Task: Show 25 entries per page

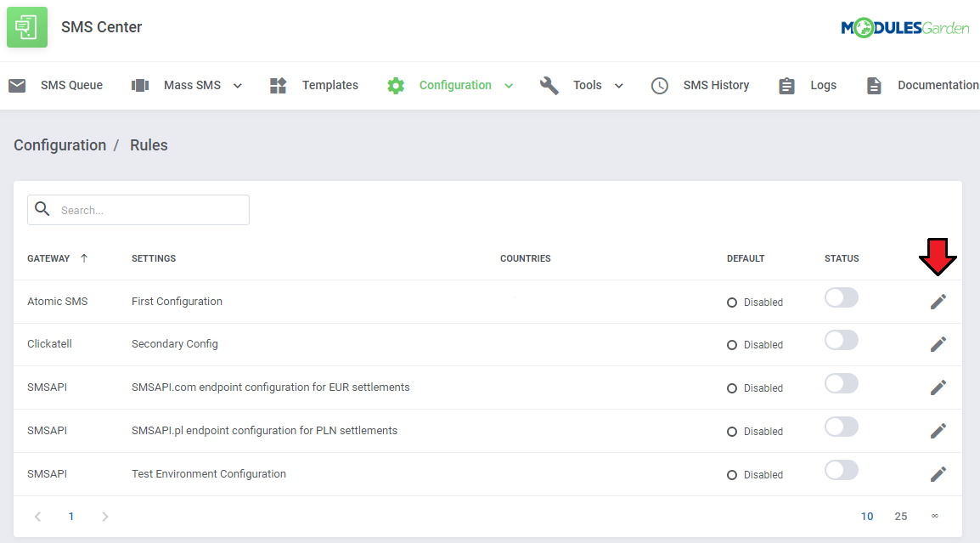Action: (901, 516)
